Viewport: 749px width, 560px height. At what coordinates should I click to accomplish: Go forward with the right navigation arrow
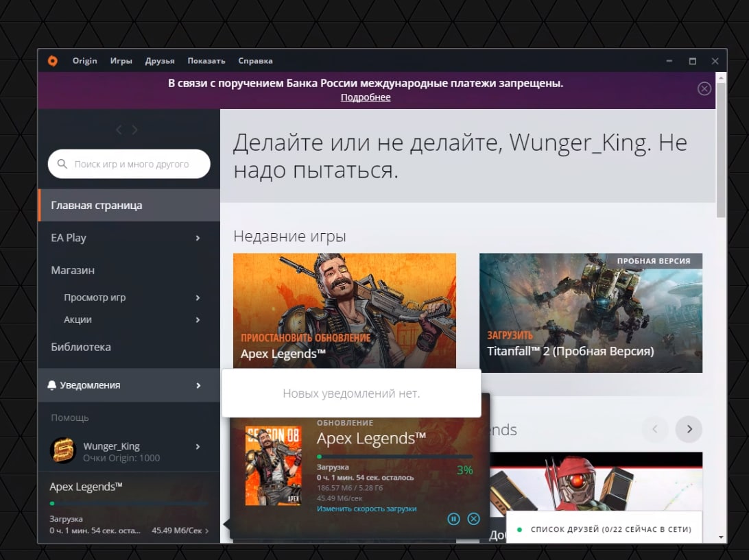tap(134, 130)
